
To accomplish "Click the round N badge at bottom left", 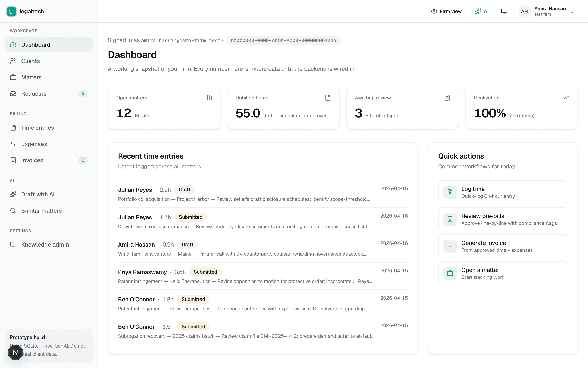I will [x=15, y=352].
